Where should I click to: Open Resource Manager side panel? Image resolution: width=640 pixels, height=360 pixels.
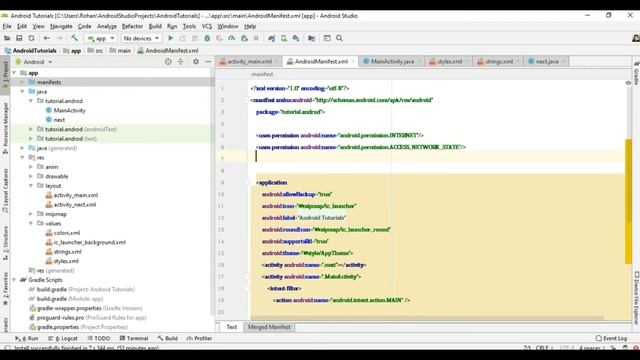(5, 128)
